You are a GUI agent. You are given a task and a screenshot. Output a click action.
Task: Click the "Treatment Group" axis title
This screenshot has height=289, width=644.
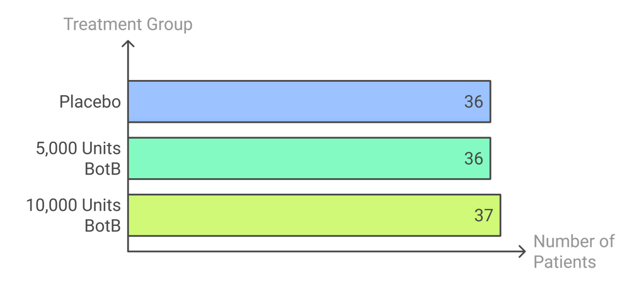coord(128,25)
